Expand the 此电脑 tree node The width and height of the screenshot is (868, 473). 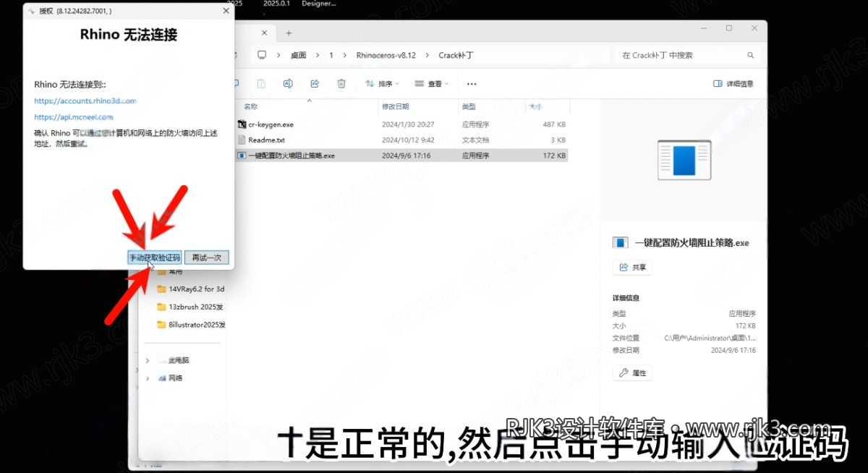(148, 360)
